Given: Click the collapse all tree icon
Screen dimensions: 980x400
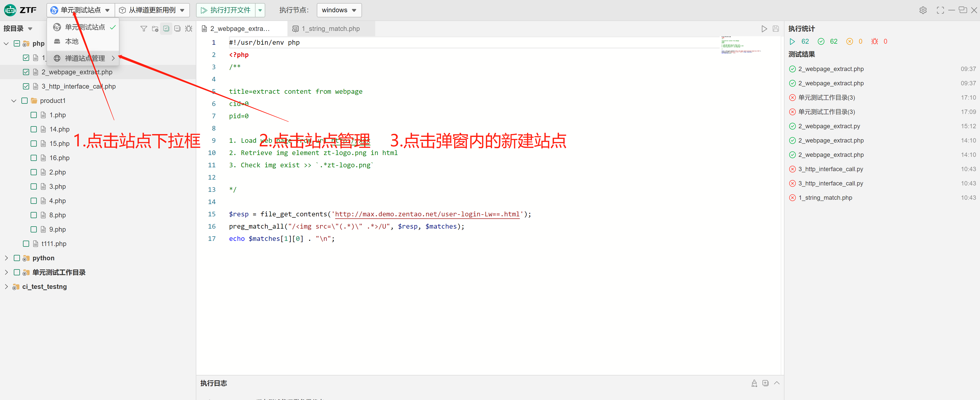Looking at the screenshot, I should [x=177, y=29].
